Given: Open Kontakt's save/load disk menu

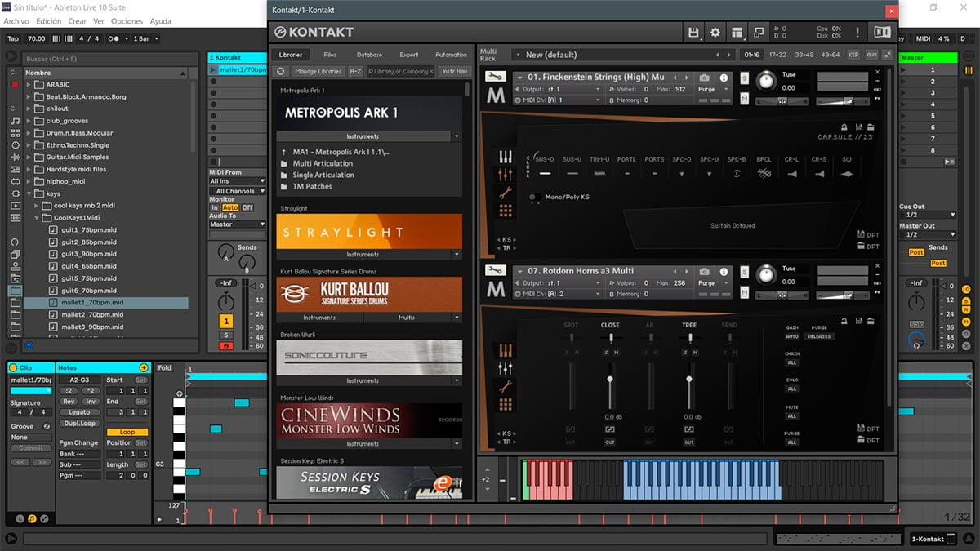Looking at the screenshot, I should (x=693, y=33).
